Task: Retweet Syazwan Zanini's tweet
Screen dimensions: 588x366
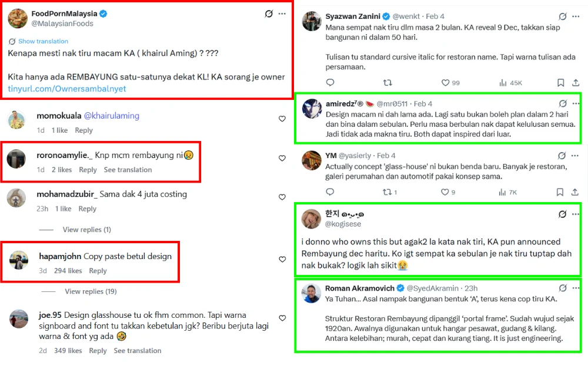Action: tap(387, 83)
